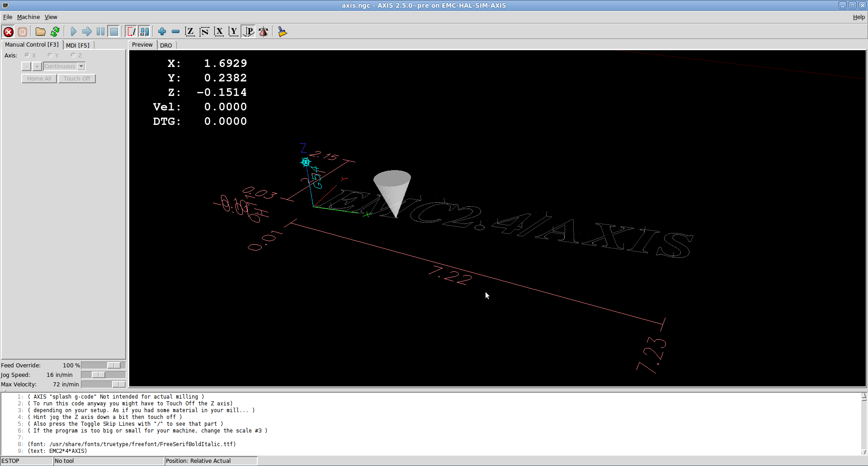Reload the current file with green arrows

55,32
